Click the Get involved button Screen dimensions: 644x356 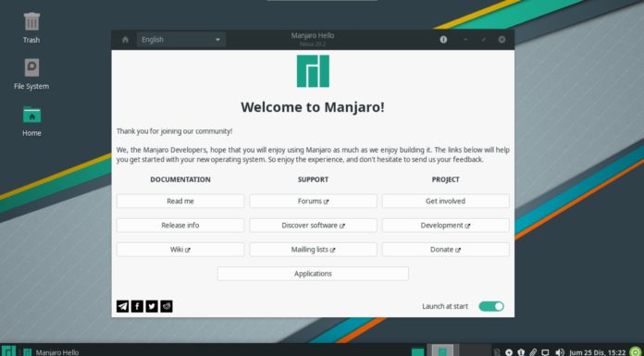point(446,202)
